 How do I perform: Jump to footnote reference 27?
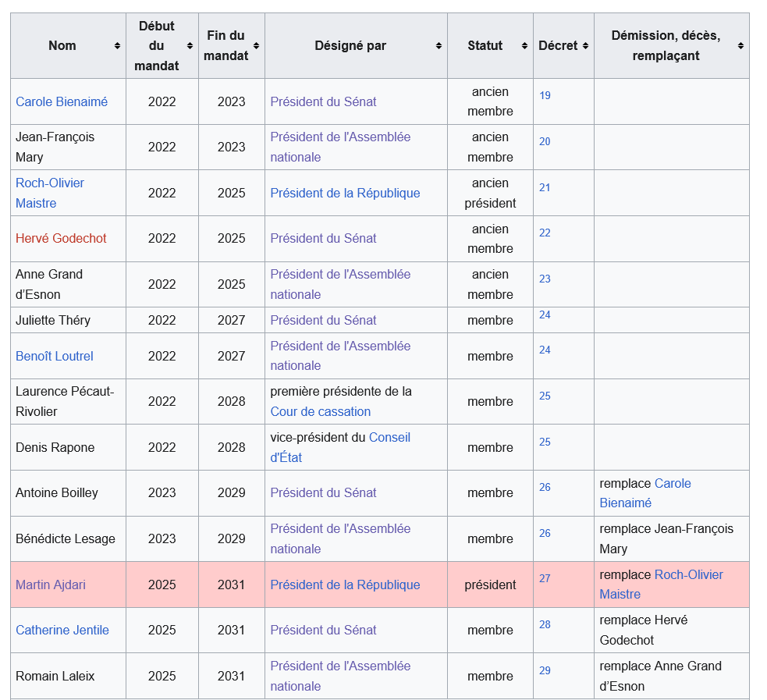click(545, 578)
